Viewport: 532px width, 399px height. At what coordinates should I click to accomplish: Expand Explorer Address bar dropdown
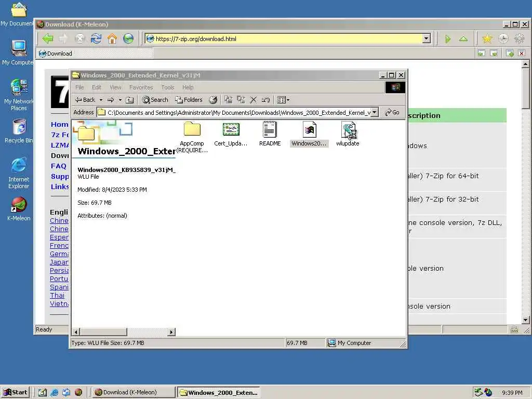(x=374, y=112)
